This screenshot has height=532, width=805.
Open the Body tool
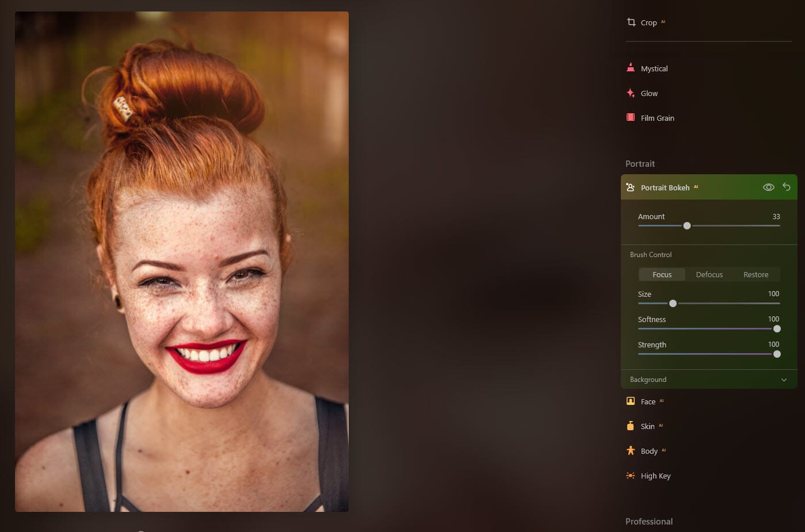(649, 451)
